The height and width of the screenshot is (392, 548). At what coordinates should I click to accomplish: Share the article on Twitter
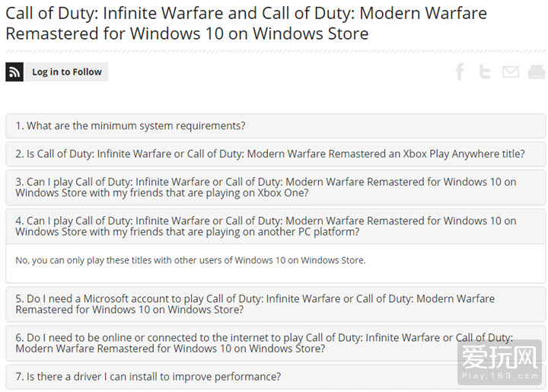[484, 72]
